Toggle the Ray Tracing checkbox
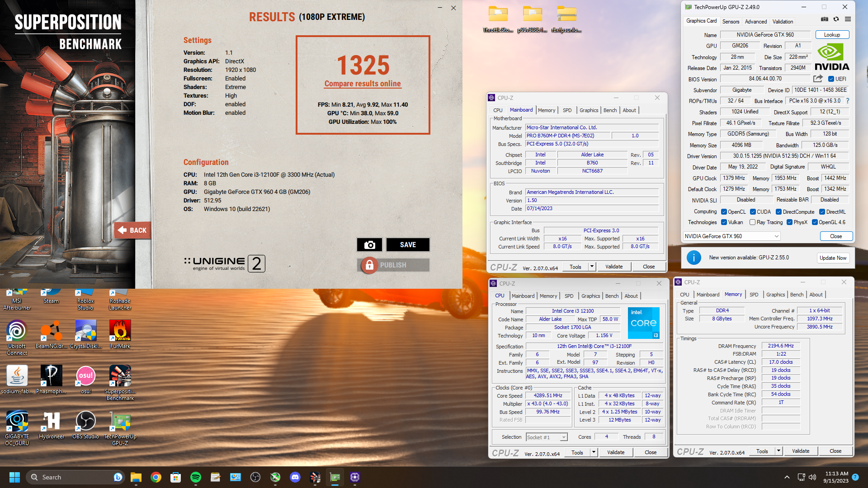The image size is (868, 488). pyautogui.click(x=752, y=222)
